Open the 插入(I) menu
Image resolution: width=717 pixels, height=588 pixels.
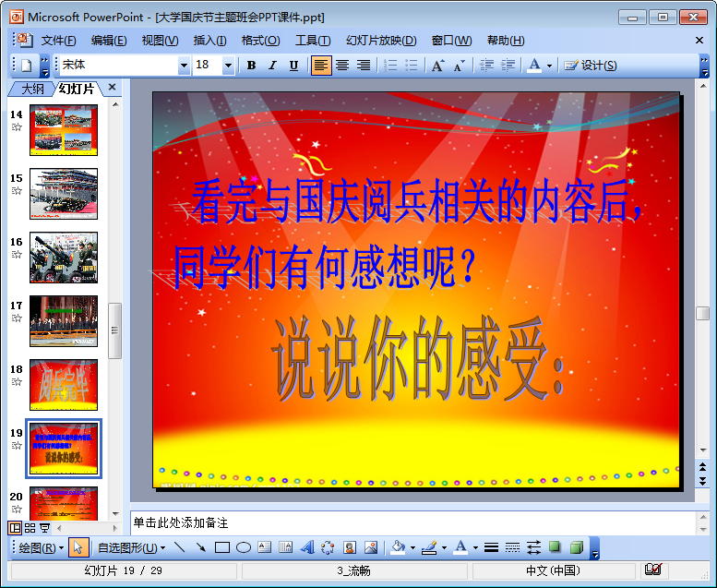(209, 41)
